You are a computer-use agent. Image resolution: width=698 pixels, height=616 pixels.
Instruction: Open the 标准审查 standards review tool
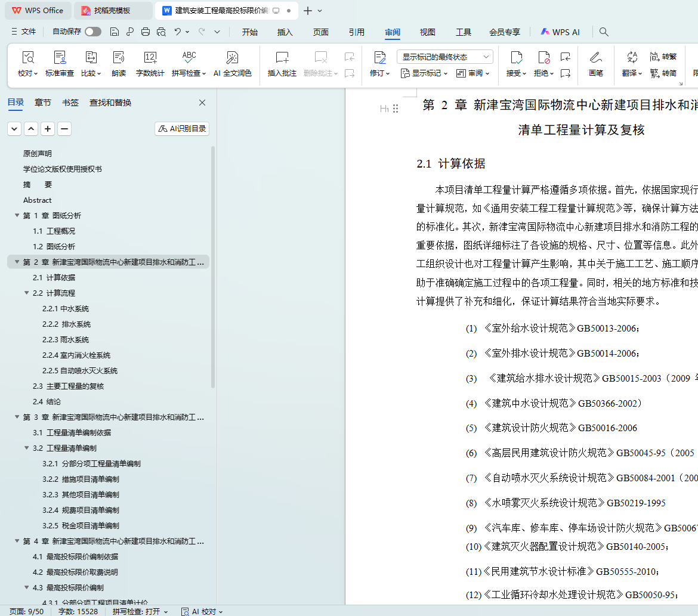pyautogui.click(x=60, y=58)
